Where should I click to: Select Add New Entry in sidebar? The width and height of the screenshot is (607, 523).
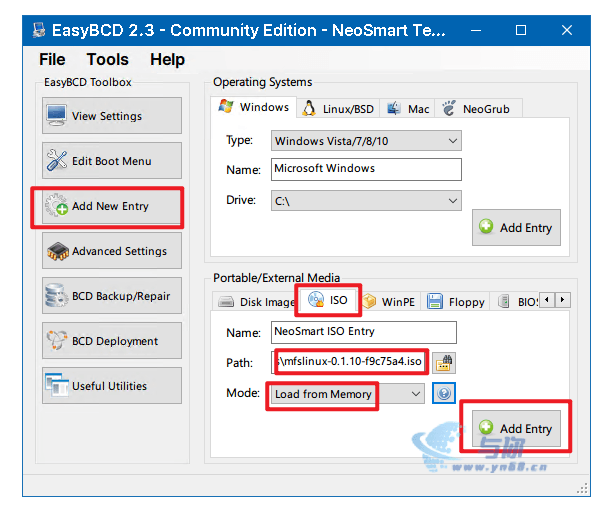click(112, 206)
